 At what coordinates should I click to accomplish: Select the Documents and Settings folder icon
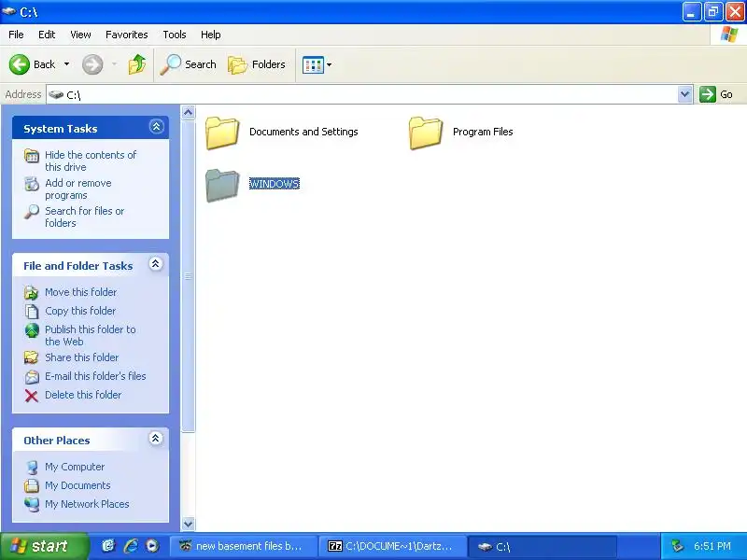coord(222,133)
